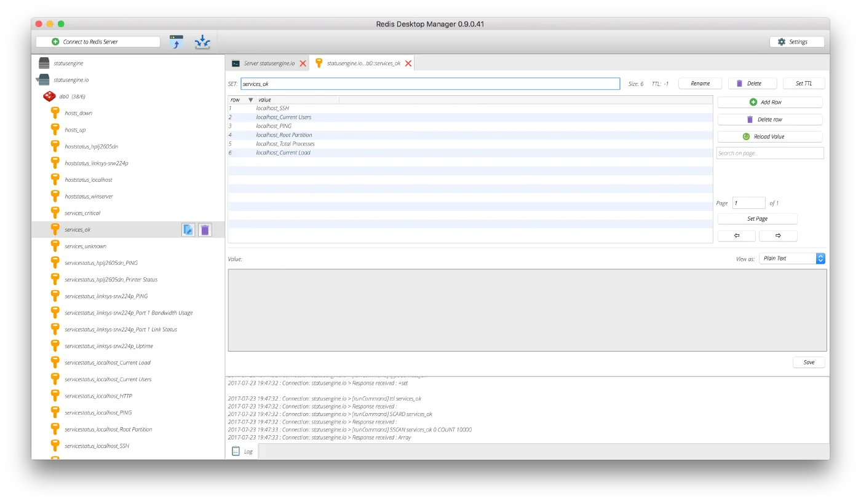This screenshot has height=504, width=861.
Task: Open the services_critical key
Action: coord(82,213)
